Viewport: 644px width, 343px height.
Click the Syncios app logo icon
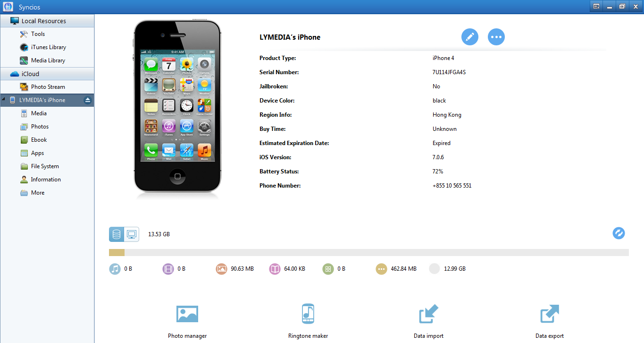tap(8, 7)
